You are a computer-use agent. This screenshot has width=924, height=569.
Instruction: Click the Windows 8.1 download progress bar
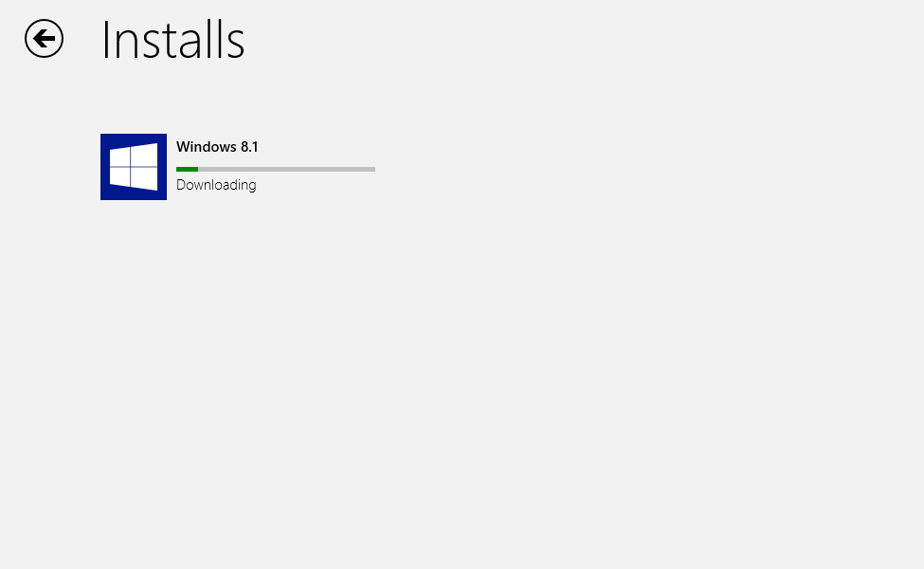(x=276, y=169)
